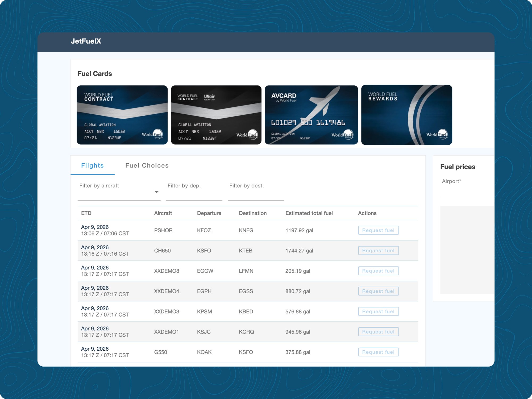Click the ETD column header

pyautogui.click(x=86, y=213)
